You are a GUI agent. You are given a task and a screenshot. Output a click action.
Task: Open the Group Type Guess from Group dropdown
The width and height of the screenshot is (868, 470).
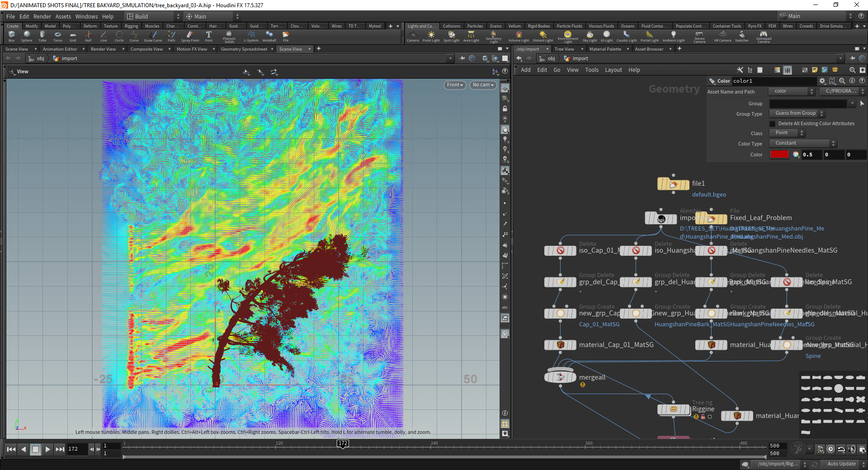tap(795, 113)
